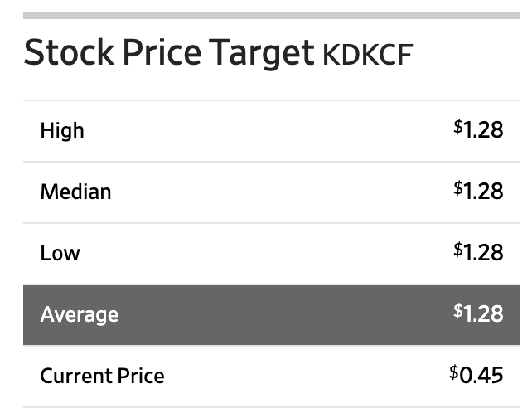Click the dollar sign in Current Price row
The width and height of the screenshot is (532, 413).
[454, 372]
